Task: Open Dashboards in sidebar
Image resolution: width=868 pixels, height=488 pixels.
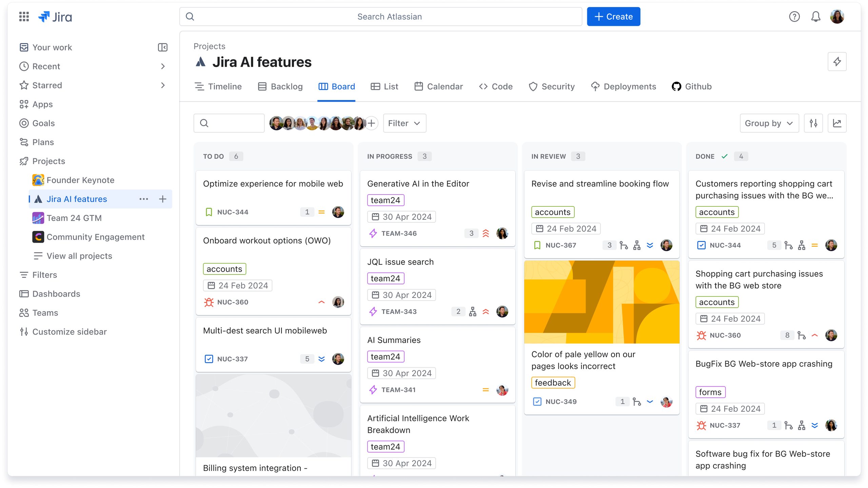Action: click(50, 294)
